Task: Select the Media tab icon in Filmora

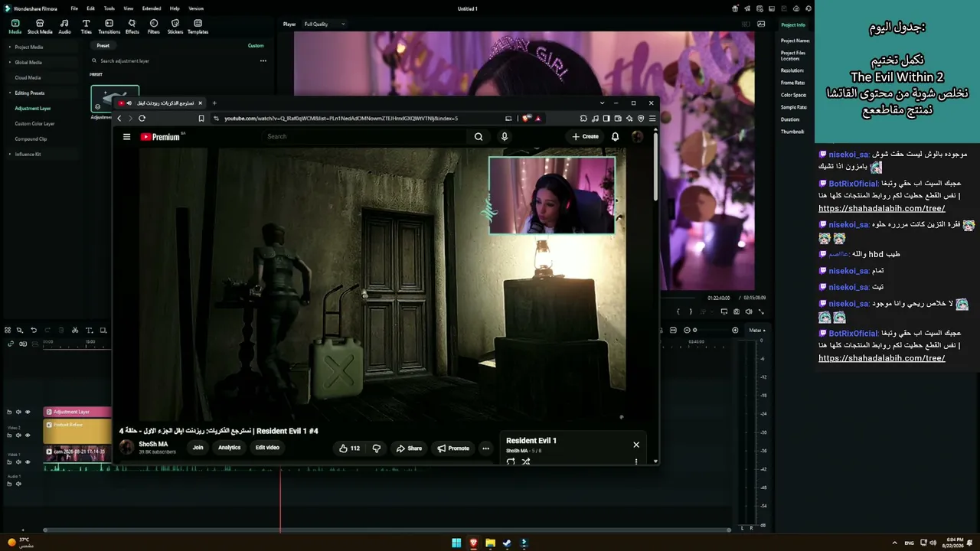Action: click(x=15, y=27)
